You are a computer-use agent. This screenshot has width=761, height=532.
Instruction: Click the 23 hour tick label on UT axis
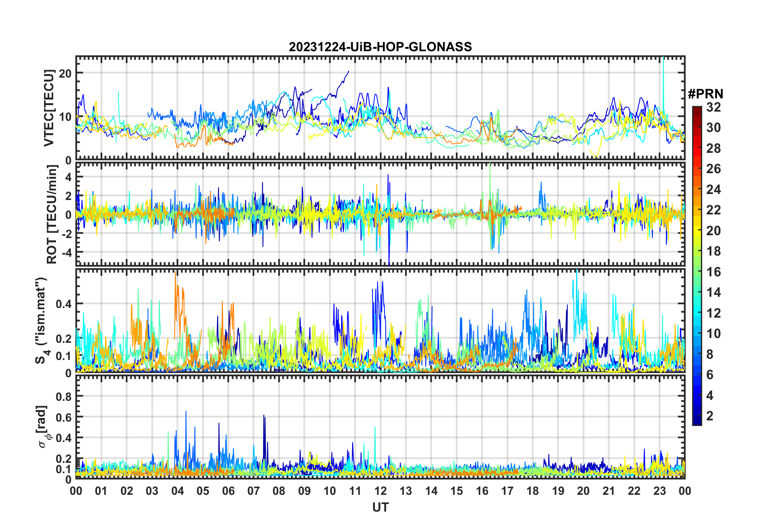click(x=659, y=491)
